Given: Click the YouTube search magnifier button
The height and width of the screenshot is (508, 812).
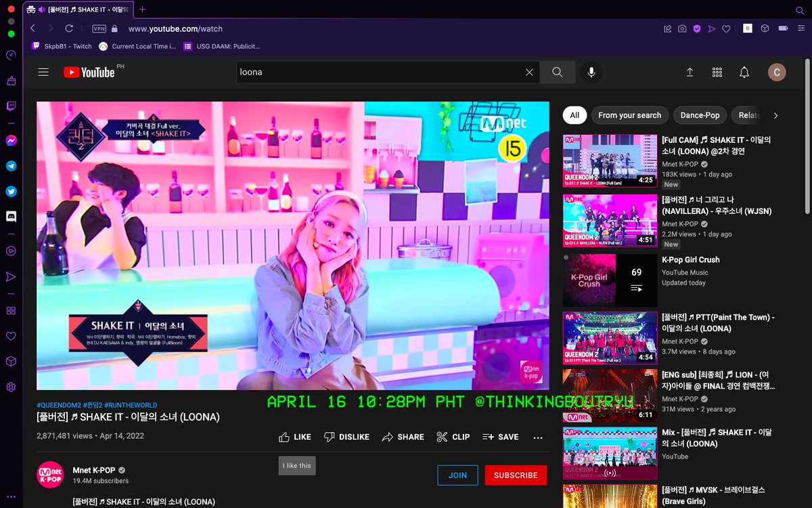Looking at the screenshot, I should 557,72.
